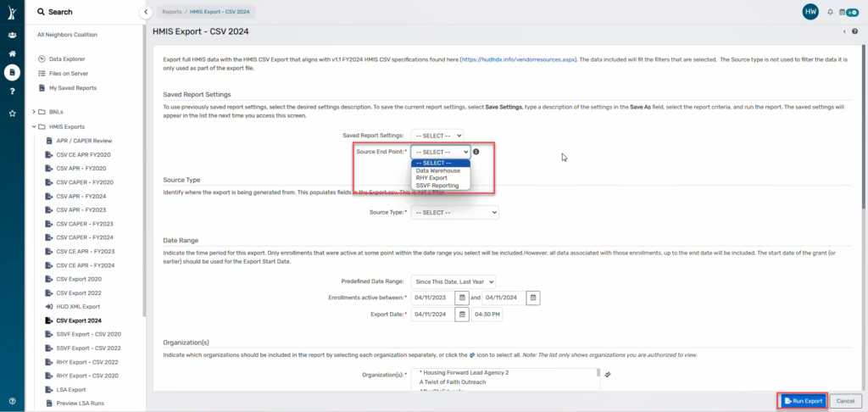
Task: Click the enrollment start date field 04/11/2023
Action: [x=433, y=298]
